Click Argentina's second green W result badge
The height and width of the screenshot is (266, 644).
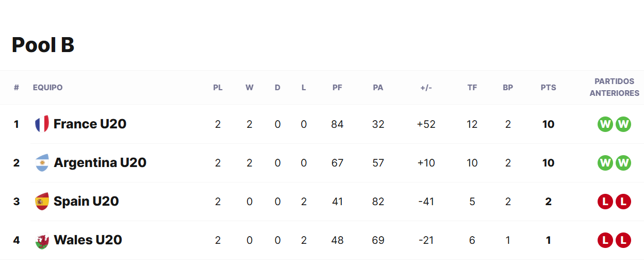[623, 163]
